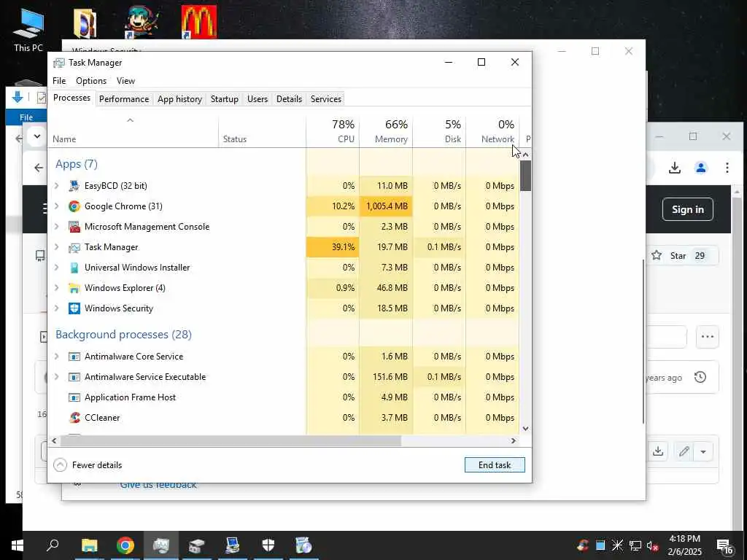The width and height of the screenshot is (747, 560).
Task: Click the Background processes (28) heading
Action: click(x=123, y=334)
